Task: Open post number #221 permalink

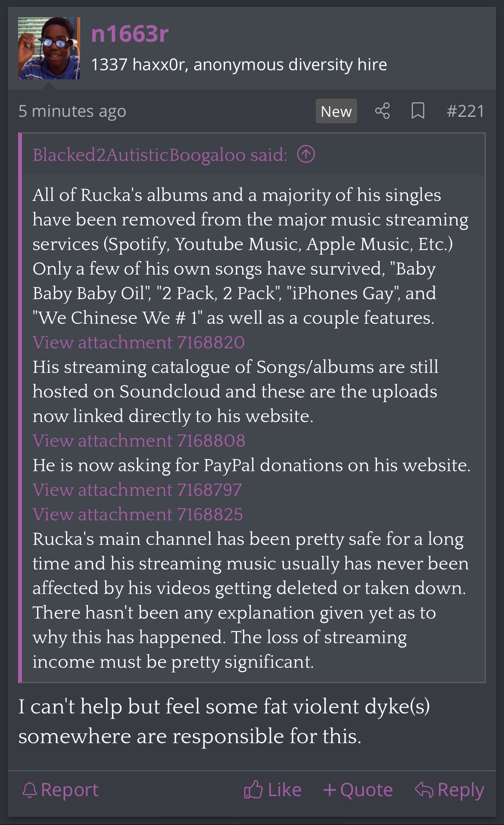Action: [466, 111]
